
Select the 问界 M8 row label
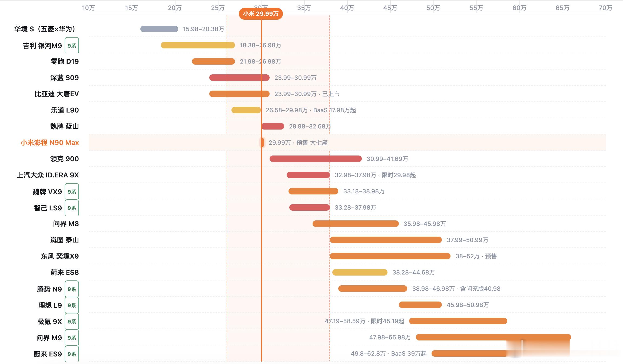(x=66, y=224)
